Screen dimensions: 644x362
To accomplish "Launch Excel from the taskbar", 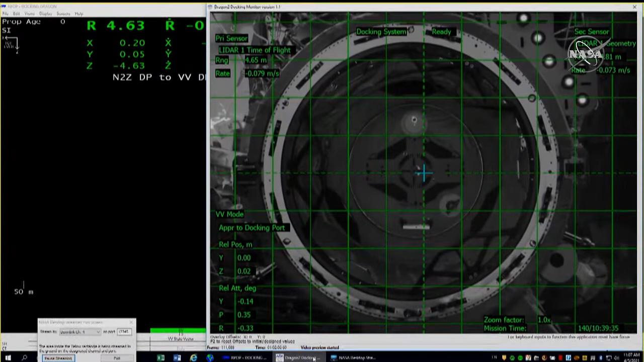I will coord(160,358).
